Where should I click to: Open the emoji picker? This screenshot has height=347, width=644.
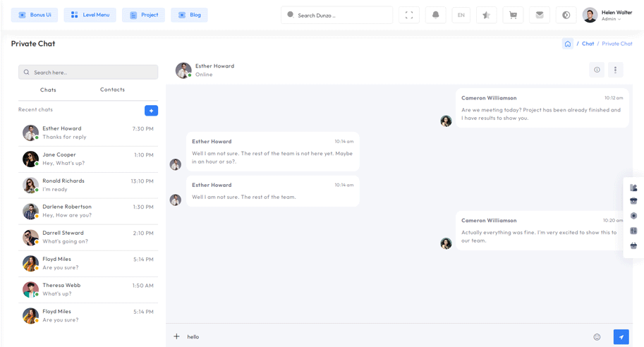(x=597, y=337)
